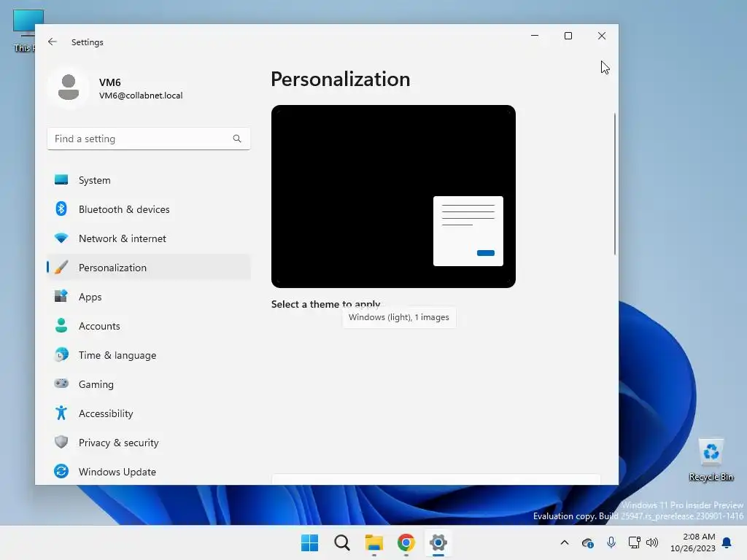
Task: Click the Gaming controller icon
Action: click(x=61, y=383)
